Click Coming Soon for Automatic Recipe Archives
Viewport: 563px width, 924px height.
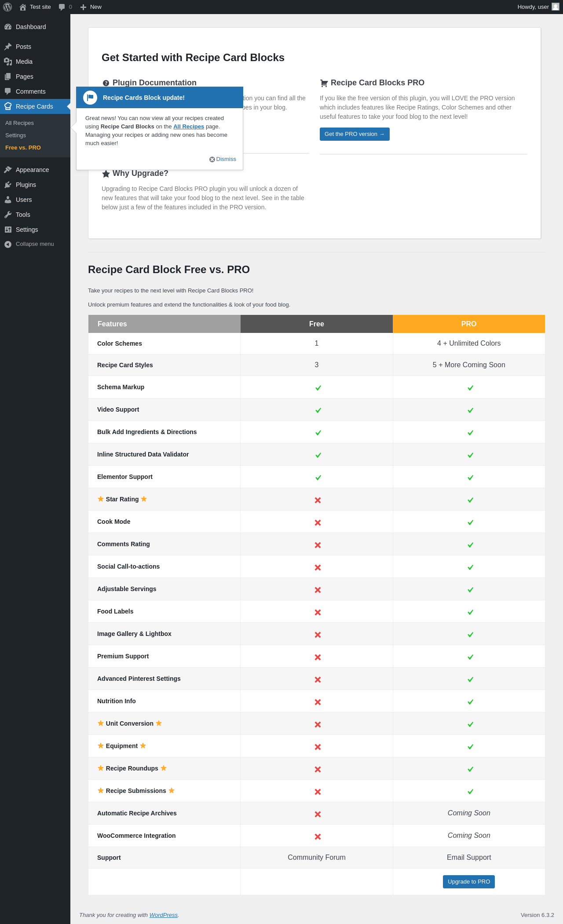[x=469, y=813]
